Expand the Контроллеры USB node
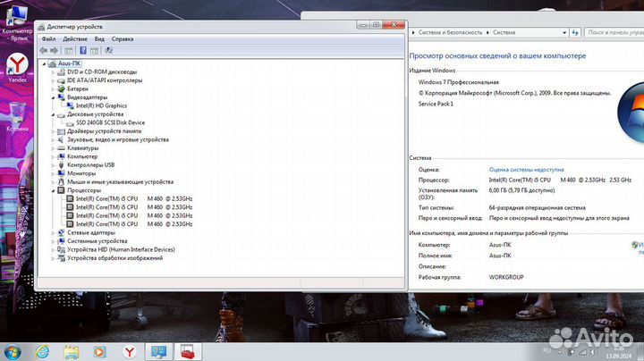This screenshot has width=644, height=361. 53,165
